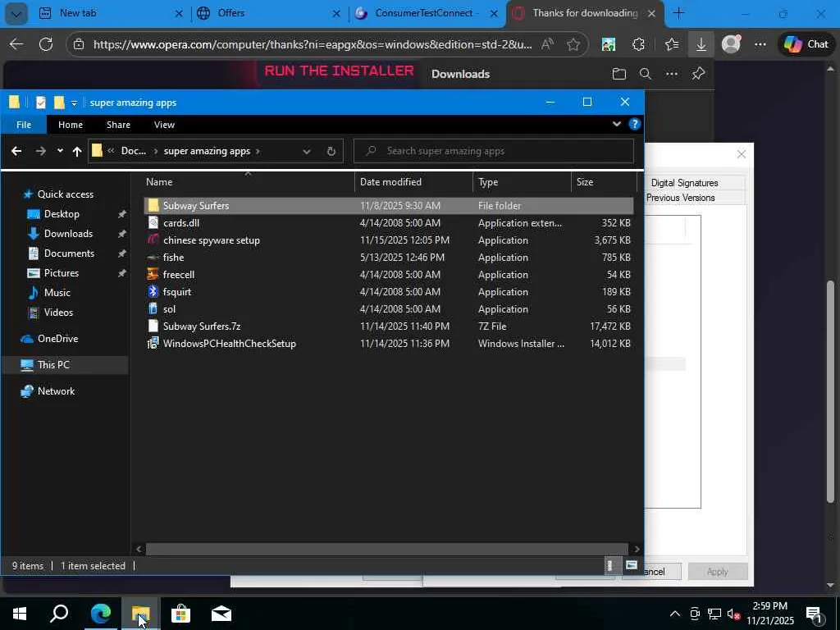Select the freecell application icon

pos(153,274)
